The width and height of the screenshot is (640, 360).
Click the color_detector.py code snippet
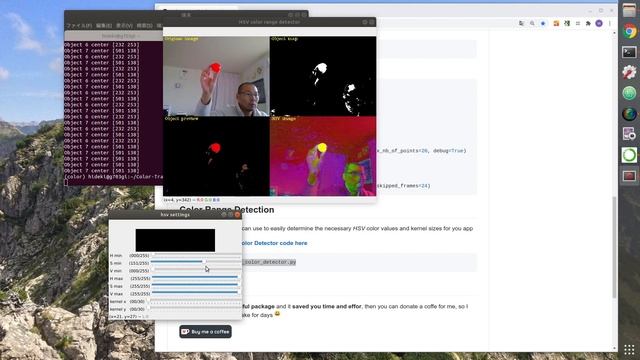[269, 262]
